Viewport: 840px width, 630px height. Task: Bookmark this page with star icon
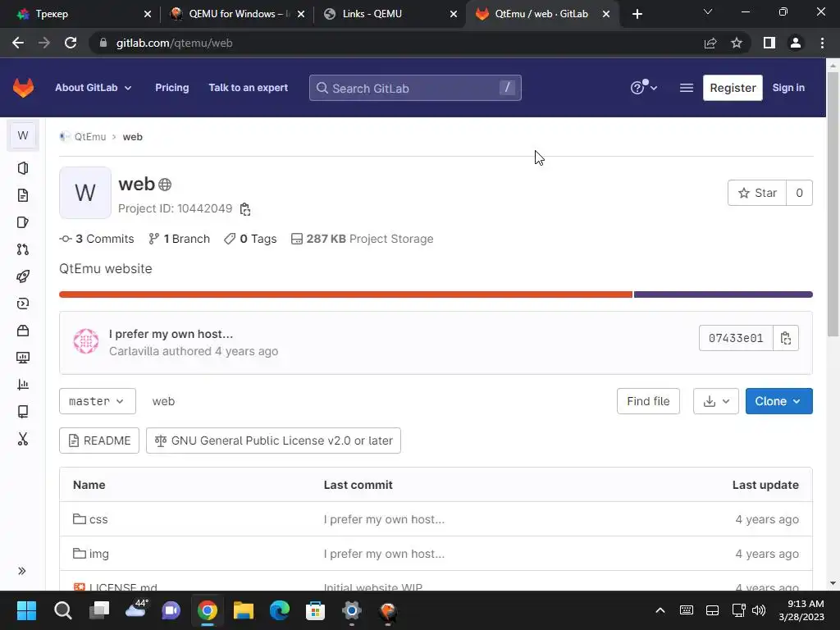pyautogui.click(x=737, y=43)
